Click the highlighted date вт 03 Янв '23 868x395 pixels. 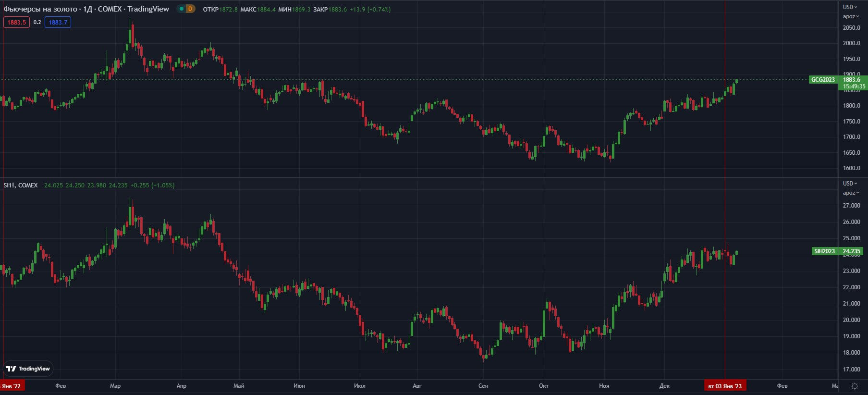[x=725, y=386]
